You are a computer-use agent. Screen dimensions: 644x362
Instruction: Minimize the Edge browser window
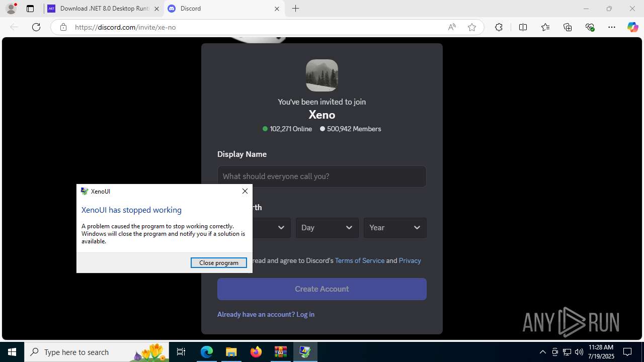tap(586, 9)
